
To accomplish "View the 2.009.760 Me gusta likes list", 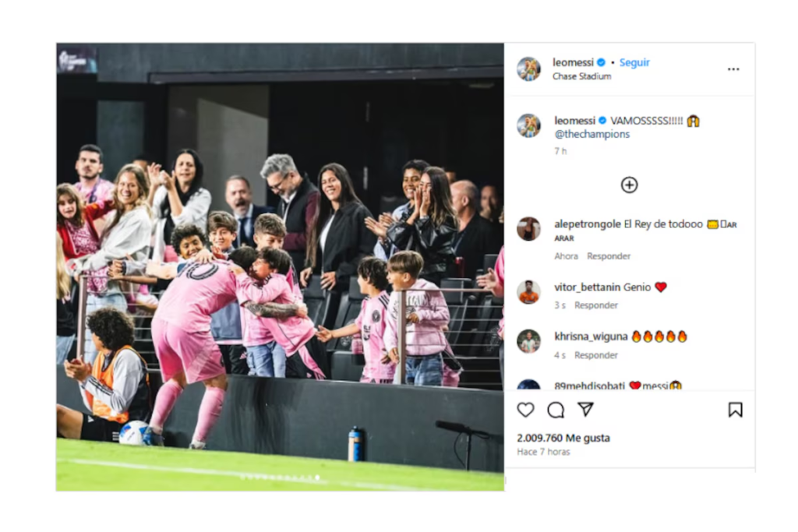I will [563, 438].
